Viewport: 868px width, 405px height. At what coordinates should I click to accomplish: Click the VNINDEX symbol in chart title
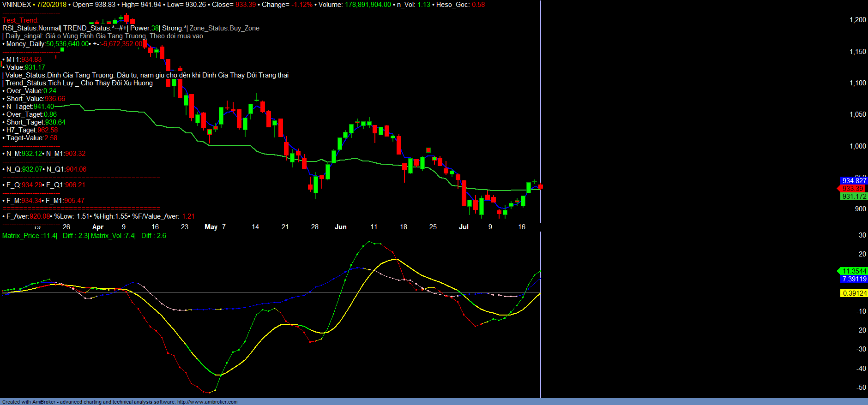pos(17,5)
